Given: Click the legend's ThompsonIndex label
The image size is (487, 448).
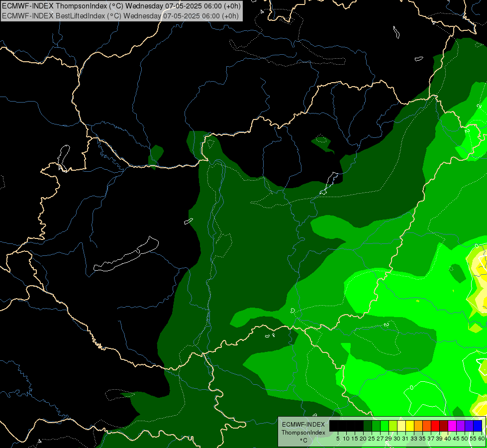Looking at the screenshot, I should coord(303,433).
